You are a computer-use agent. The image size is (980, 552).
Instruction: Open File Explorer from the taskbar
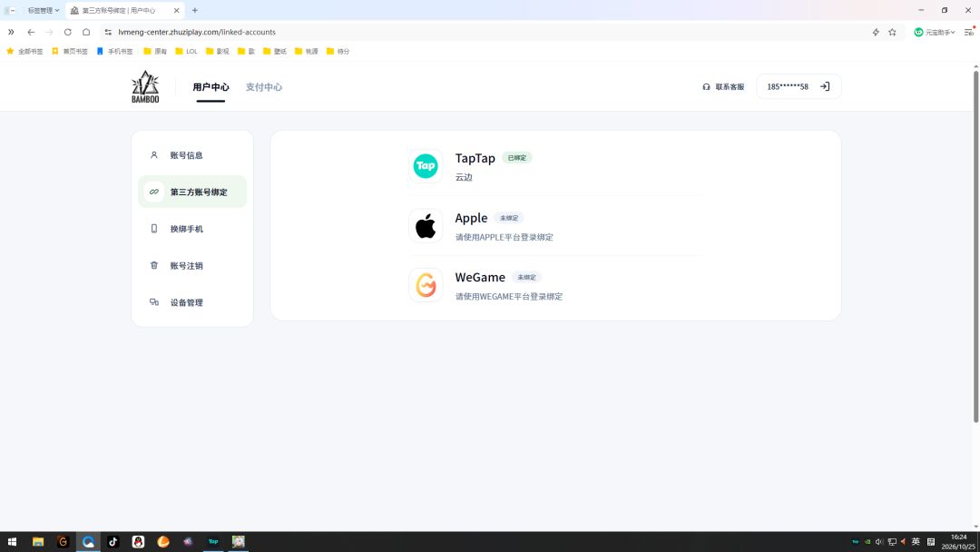coord(38,542)
